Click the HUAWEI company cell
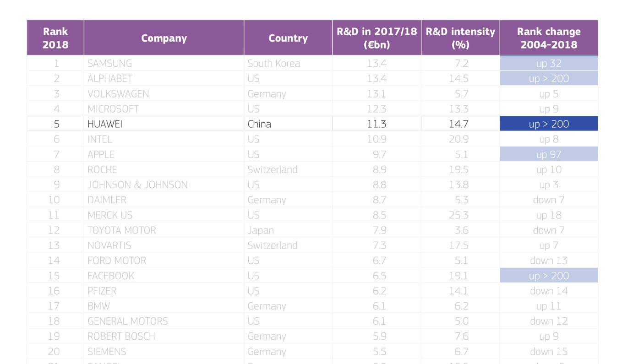Viewport: 622px width, 364px height. [164, 124]
